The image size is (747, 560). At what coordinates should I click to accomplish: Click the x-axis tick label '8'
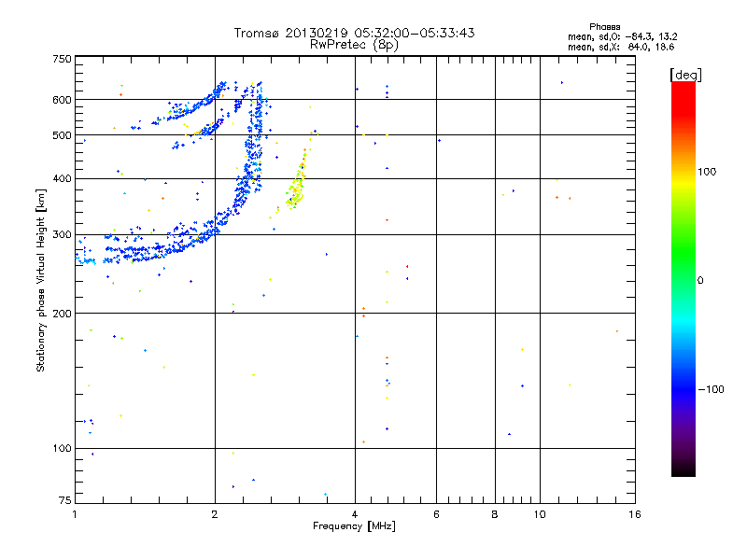[495, 514]
